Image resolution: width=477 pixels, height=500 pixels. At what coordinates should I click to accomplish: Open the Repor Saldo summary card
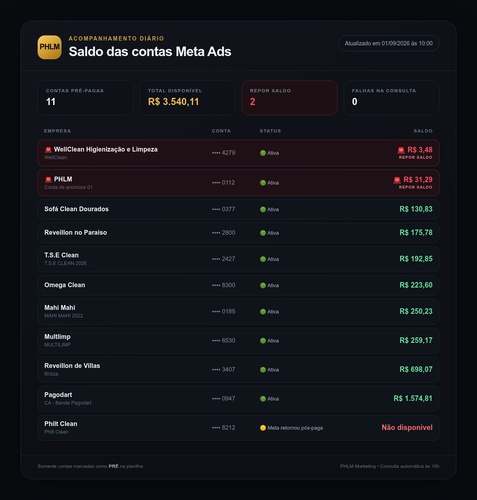coord(289,98)
